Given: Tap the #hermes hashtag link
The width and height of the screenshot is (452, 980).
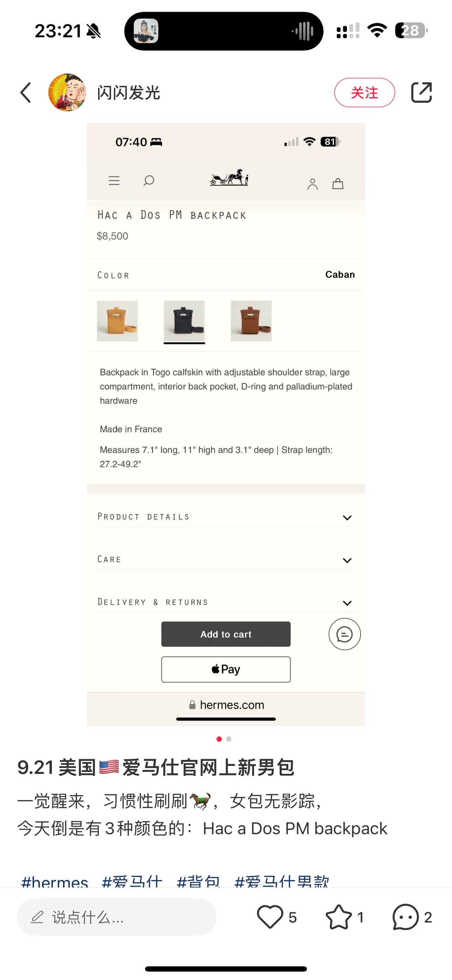Looking at the screenshot, I should [55, 881].
